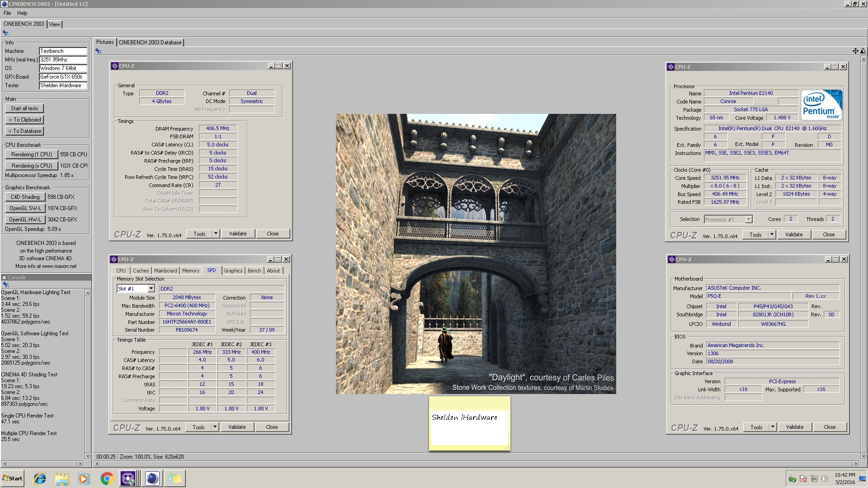Open the File menu
The height and width of the screenshot is (488, 868).
pos(7,13)
